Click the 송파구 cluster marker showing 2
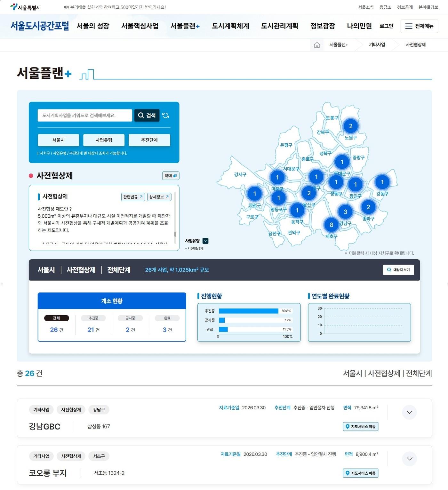448x490 pixels. pyautogui.click(x=368, y=207)
